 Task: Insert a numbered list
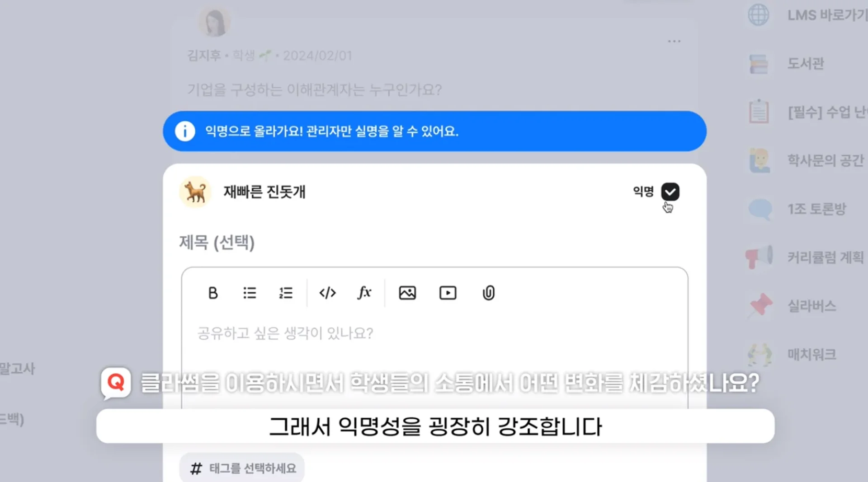286,293
